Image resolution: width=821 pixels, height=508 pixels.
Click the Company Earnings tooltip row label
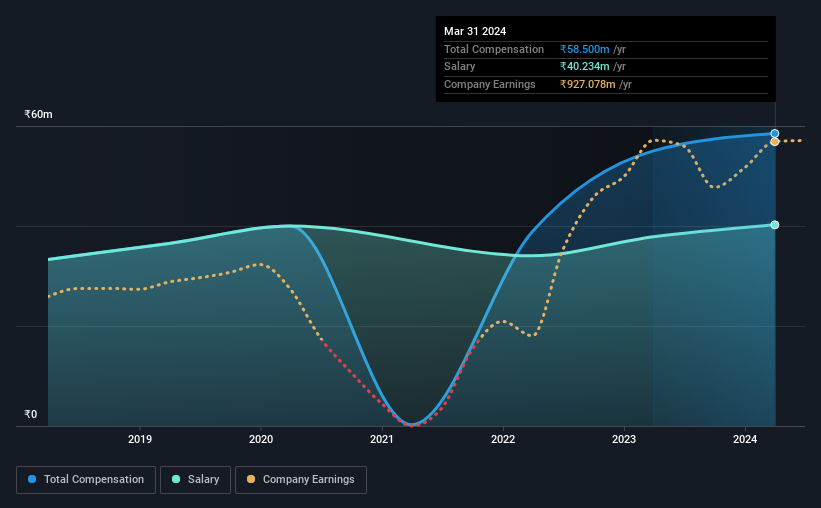(x=490, y=84)
